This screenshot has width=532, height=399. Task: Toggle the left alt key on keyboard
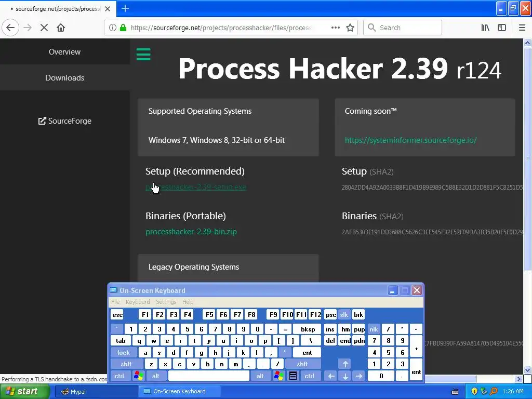[156, 376]
